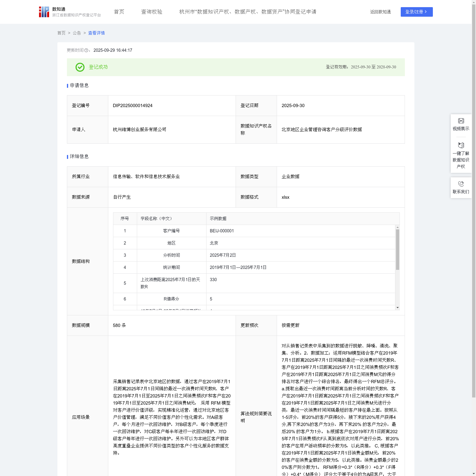
Task: Click the 登录/注册 button
Action: 416,12
